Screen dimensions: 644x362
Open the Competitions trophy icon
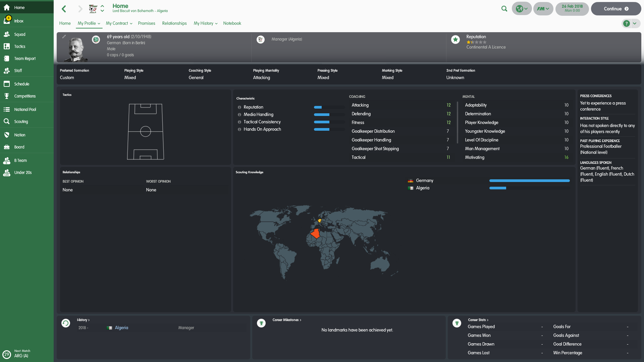pyautogui.click(x=7, y=96)
